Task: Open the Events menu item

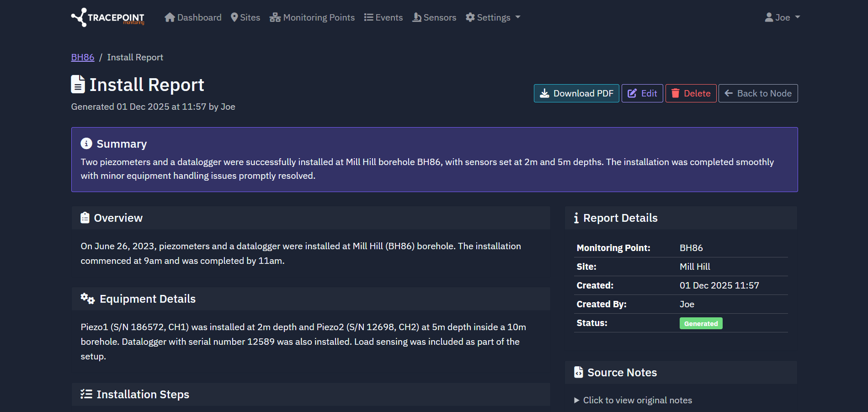Action: pos(383,17)
